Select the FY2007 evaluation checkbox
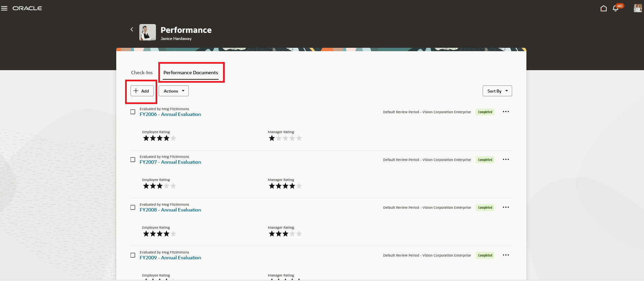 (133, 160)
